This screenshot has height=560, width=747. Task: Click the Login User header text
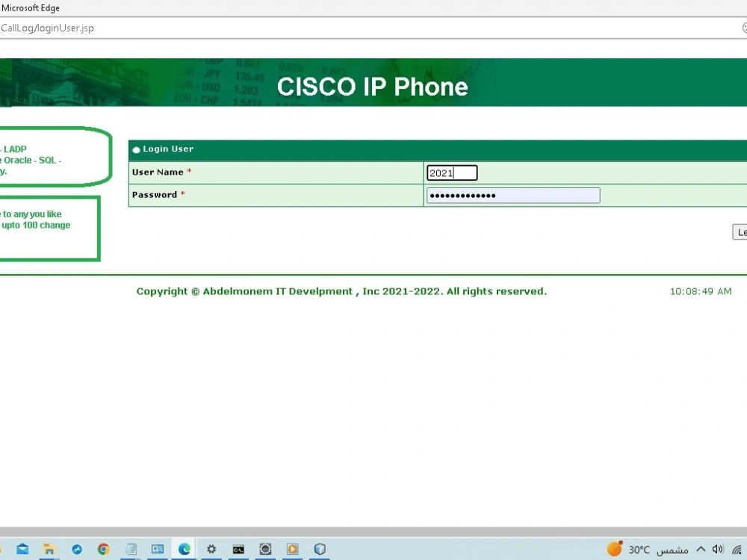click(168, 149)
